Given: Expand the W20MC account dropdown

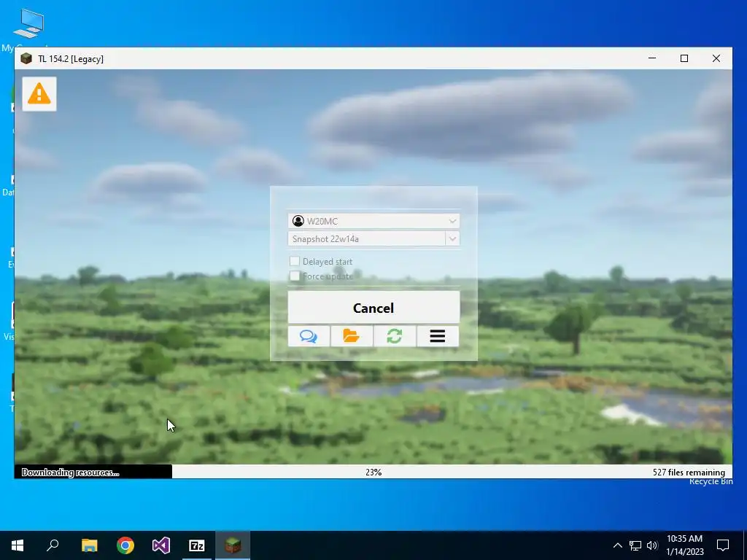Looking at the screenshot, I should click(452, 221).
